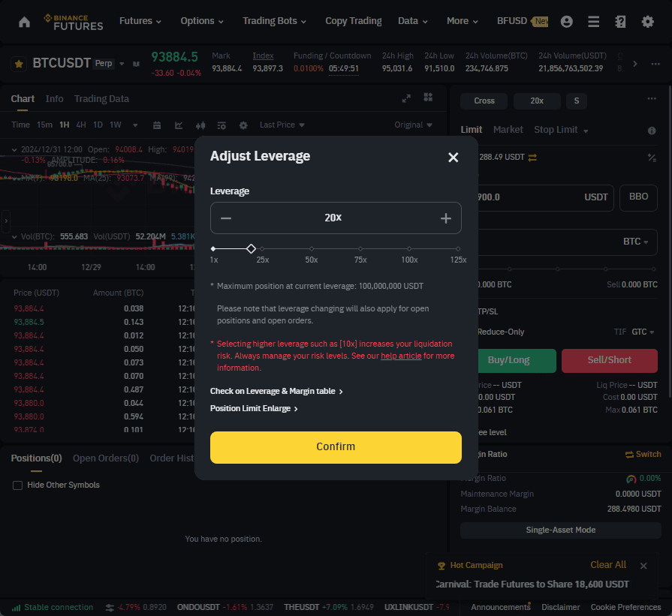Open the user account profile icon
This screenshot has width=672, height=616.
567,22
